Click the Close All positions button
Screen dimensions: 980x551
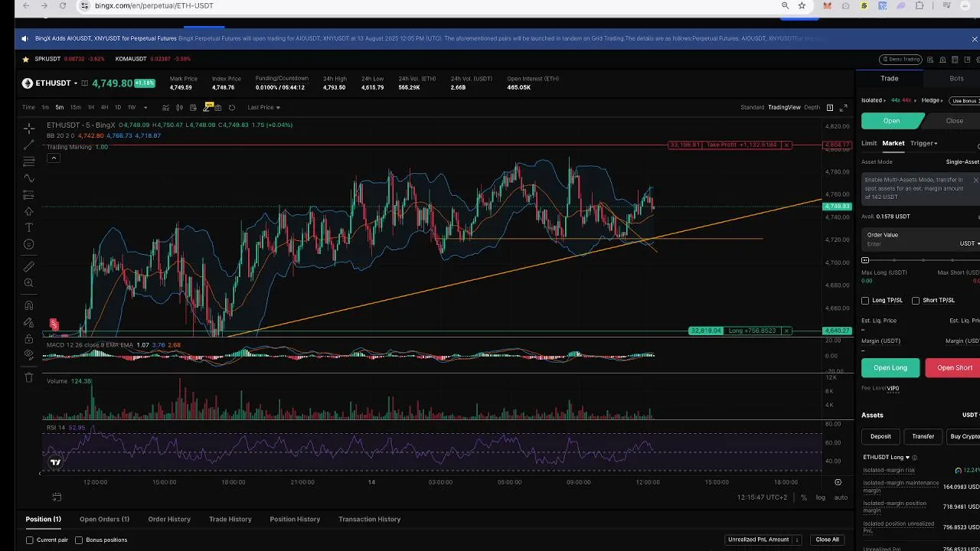click(x=827, y=540)
